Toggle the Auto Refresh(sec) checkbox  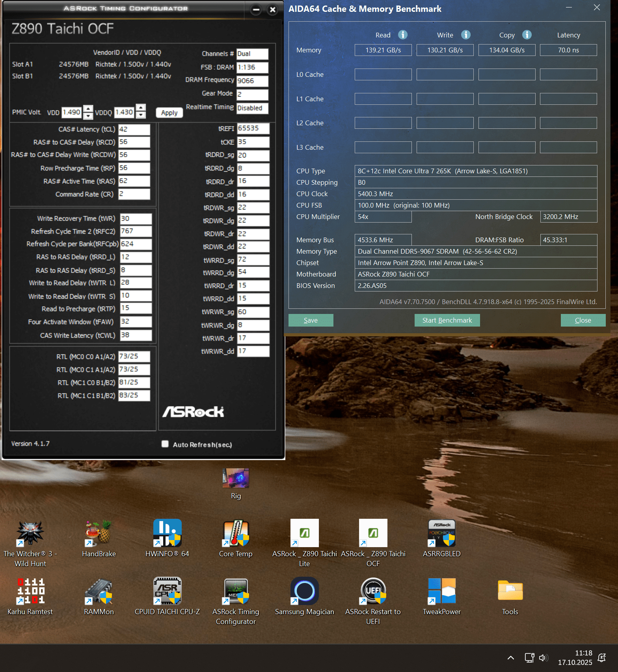point(165,444)
